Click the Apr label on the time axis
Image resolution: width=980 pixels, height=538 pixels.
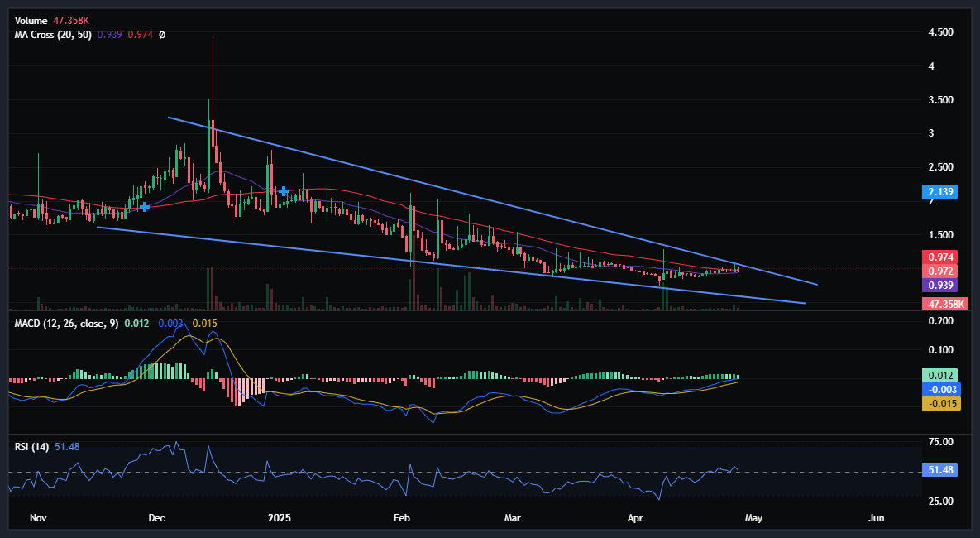tap(635, 517)
